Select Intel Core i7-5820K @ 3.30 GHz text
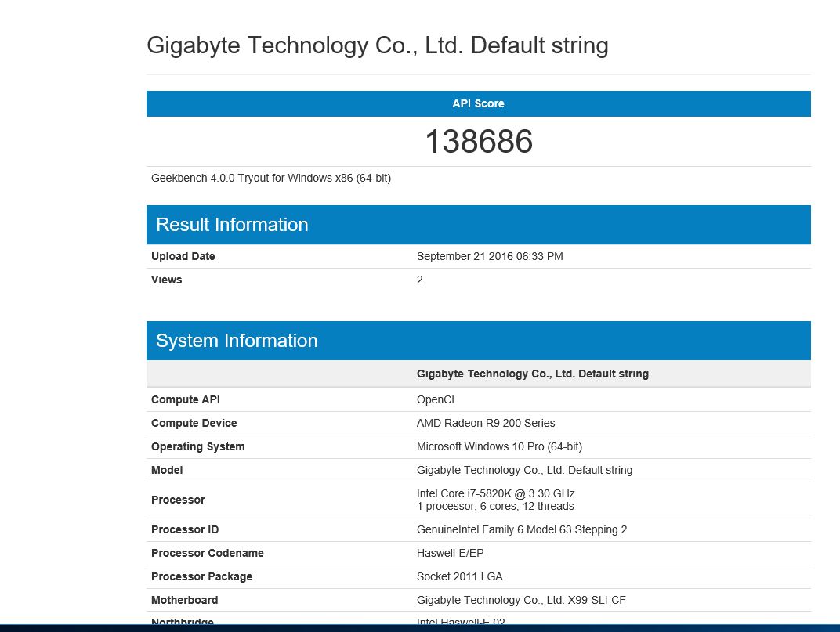 click(x=495, y=493)
